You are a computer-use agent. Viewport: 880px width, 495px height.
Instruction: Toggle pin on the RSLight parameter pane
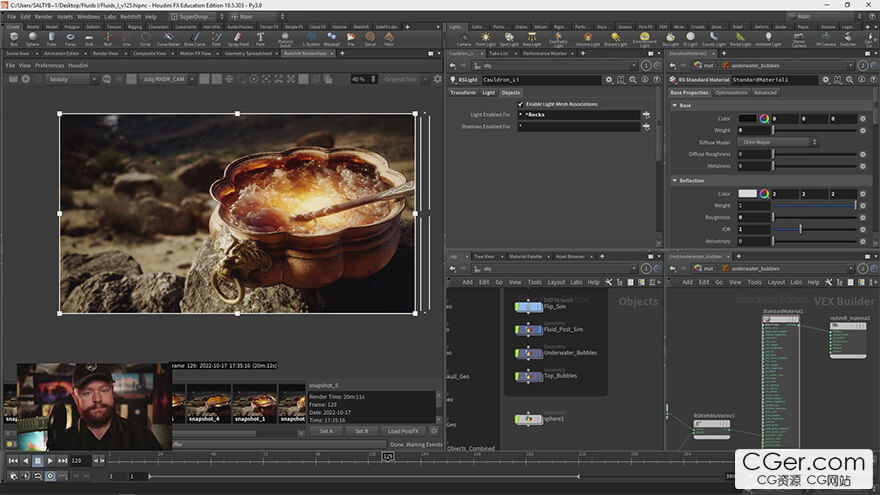tap(646, 66)
